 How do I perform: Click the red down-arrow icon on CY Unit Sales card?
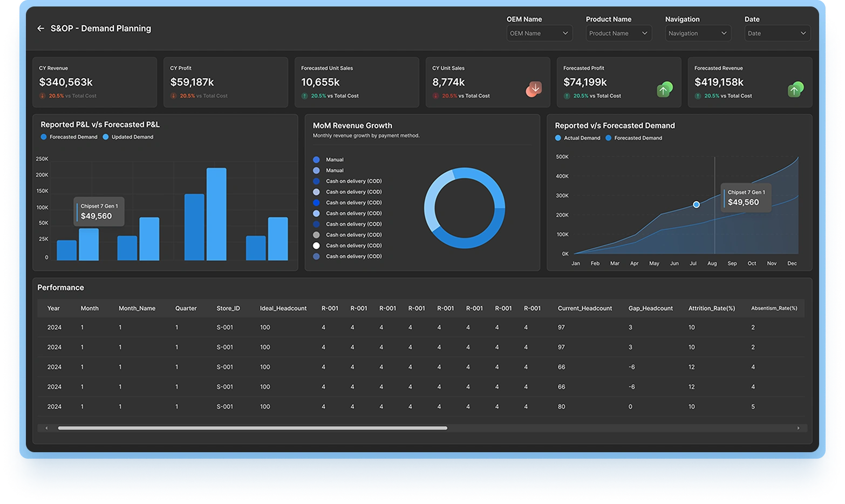[533, 88]
